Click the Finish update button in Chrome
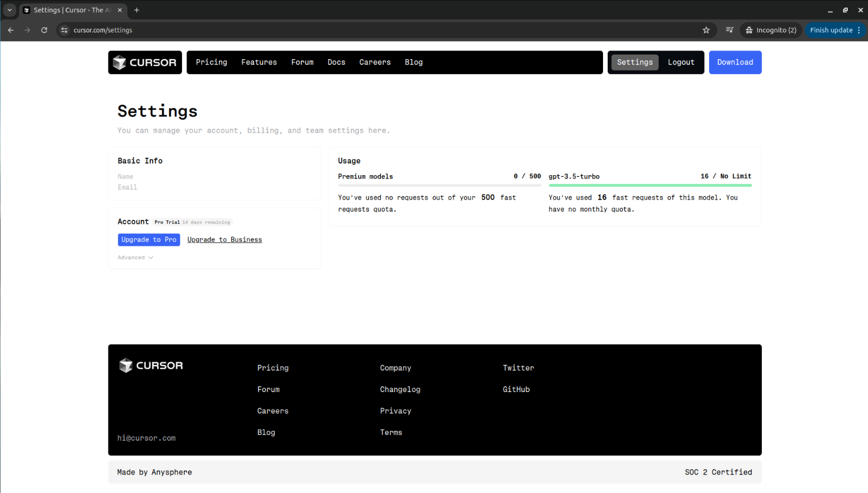The height and width of the screenshot is (493, 868). click(836, 30)
